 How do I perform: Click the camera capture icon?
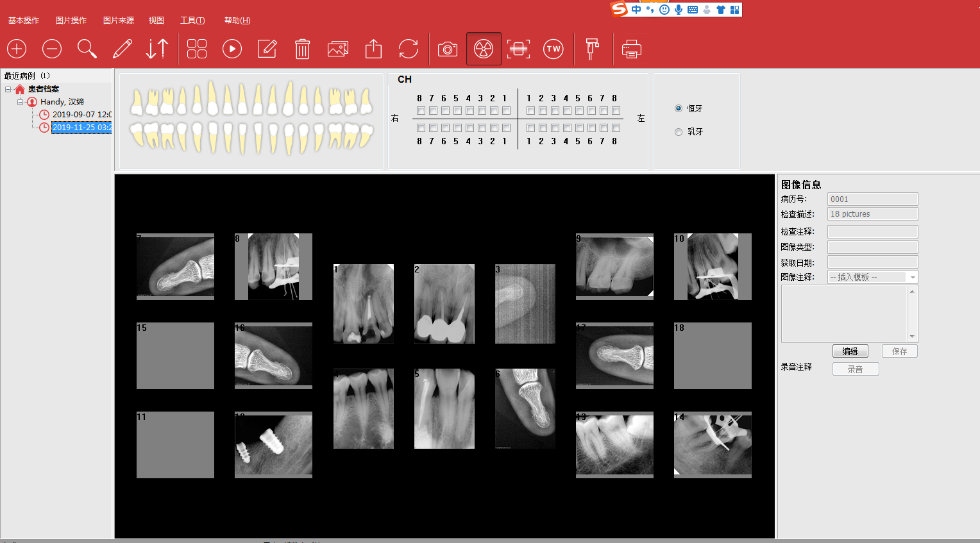(448, 49)
